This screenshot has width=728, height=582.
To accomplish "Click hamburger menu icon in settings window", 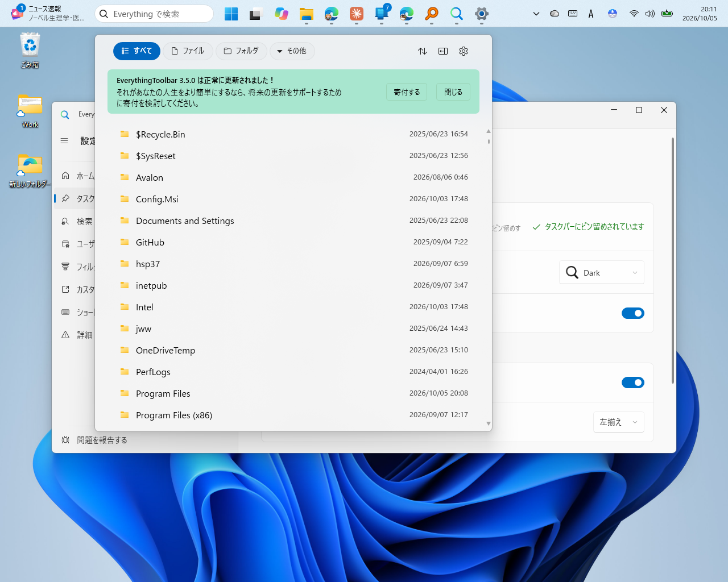I will pos(64,140).
